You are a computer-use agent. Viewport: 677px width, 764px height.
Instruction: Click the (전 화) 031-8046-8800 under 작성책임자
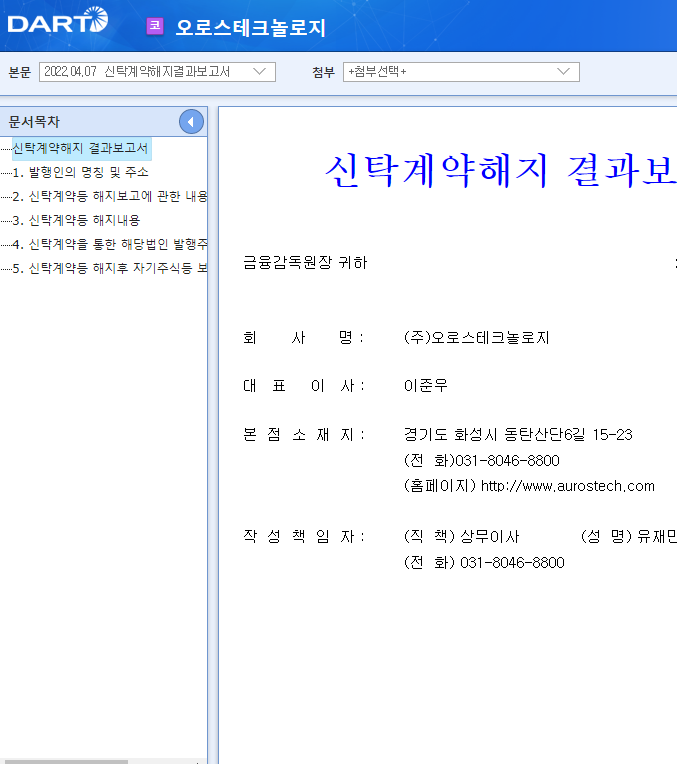[x=484, y=563]
